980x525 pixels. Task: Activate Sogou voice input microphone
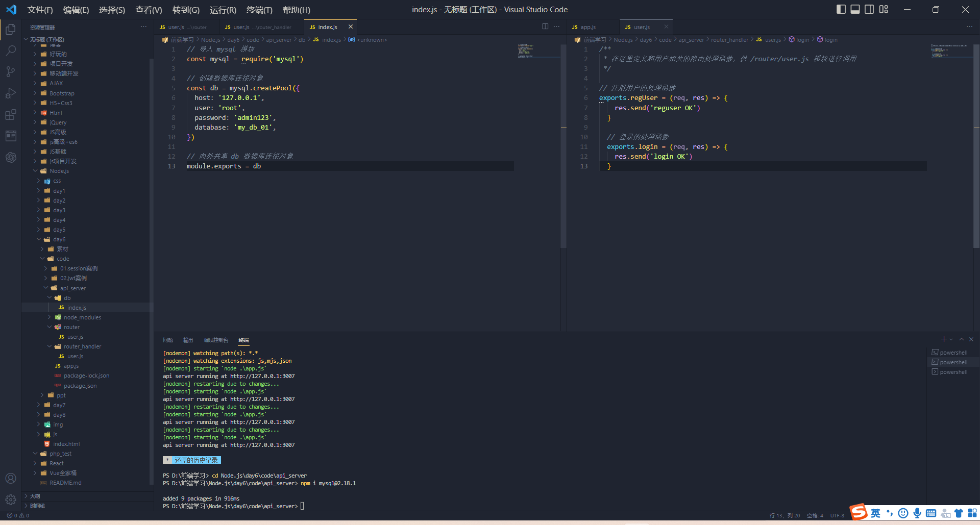pos(917,513)
